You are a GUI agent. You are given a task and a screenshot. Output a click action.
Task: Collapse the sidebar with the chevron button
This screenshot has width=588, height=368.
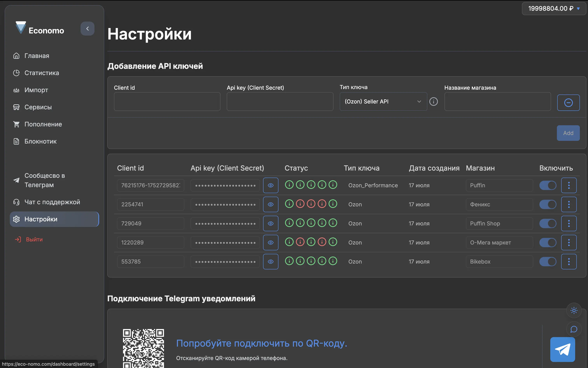click(x=87, y=29)
